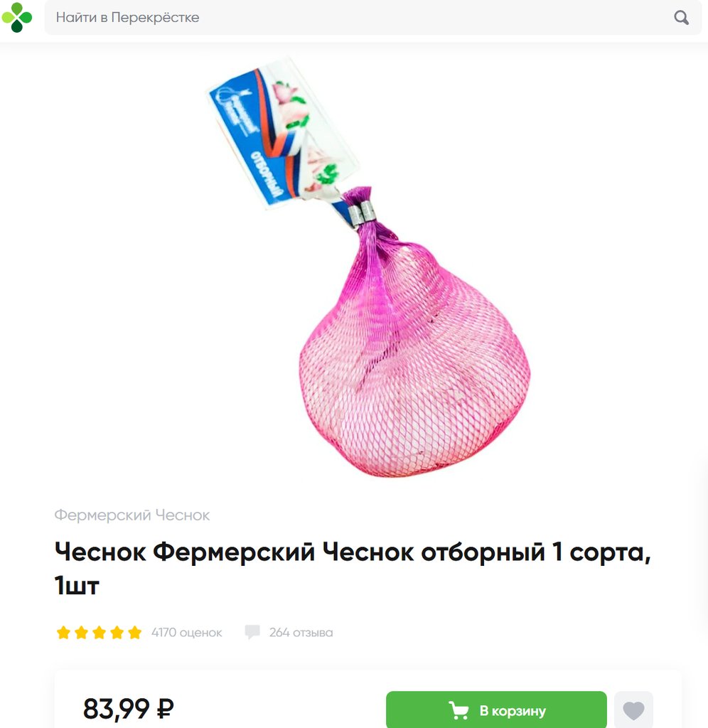Select the fifth rating star
The width and height of the screenshot is (708, 728).
pos(134,632)
